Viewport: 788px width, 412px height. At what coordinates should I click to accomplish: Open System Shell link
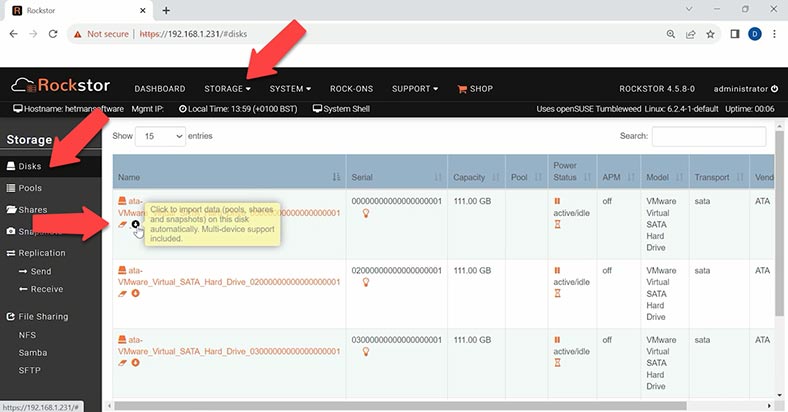(x=341, y=109)
